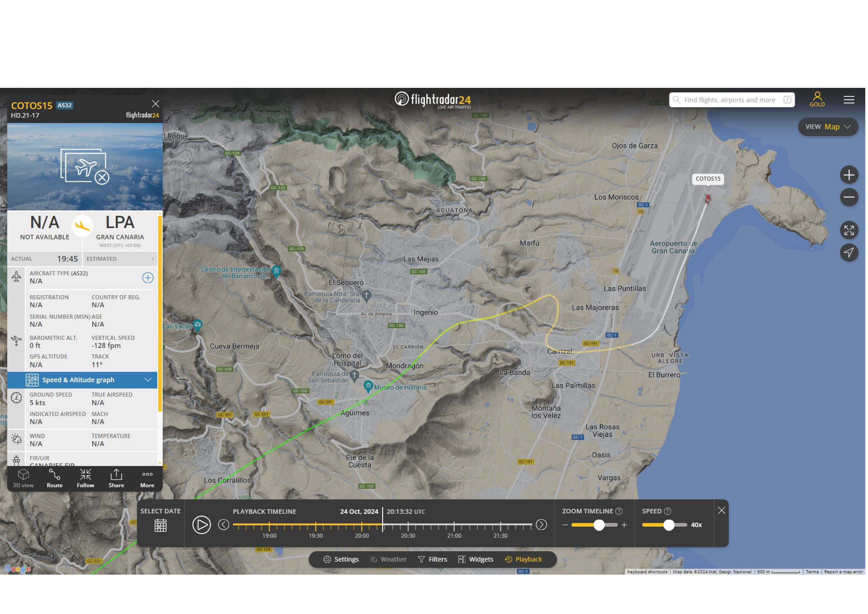This screenshot has height=614, width=868.
Task: Center map with my location arrow
Action: [849, 253]
